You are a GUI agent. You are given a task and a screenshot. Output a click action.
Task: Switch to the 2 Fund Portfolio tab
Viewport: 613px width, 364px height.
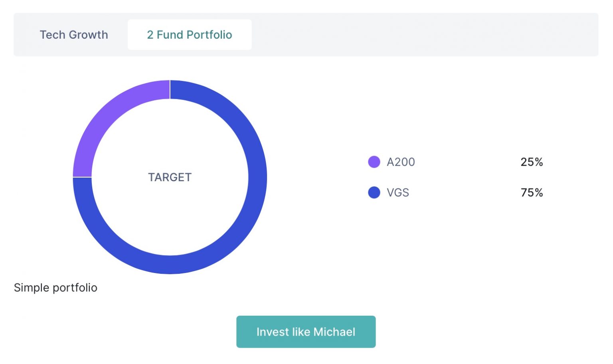tap(190, 35)
